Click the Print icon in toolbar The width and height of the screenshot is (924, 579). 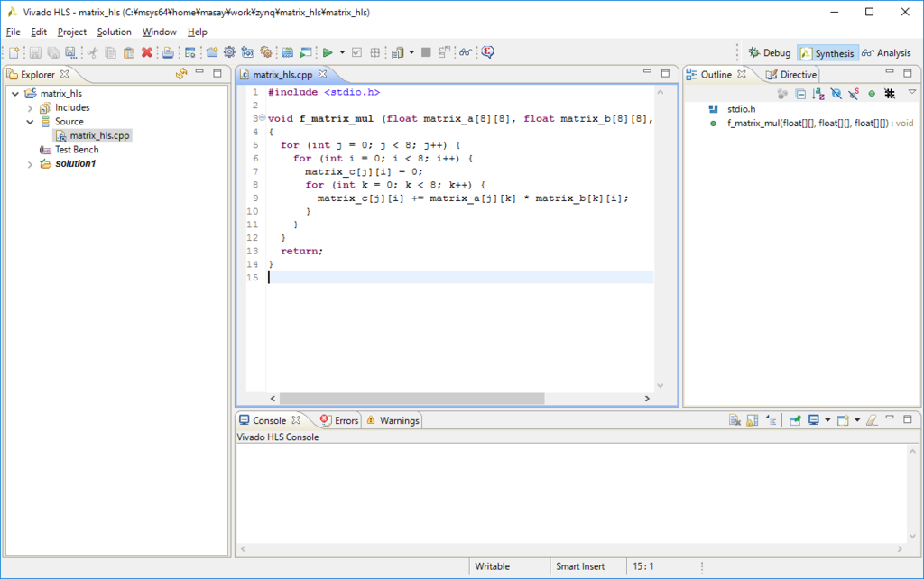tap(168, 52)
